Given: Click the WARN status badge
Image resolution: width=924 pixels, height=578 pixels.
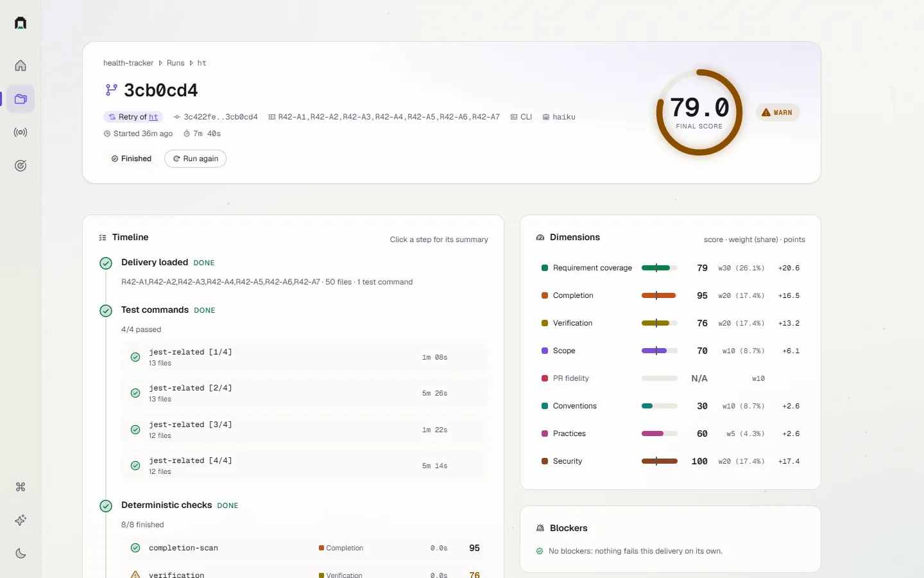Looking at the screenshot, I should (x=778, y=112).
